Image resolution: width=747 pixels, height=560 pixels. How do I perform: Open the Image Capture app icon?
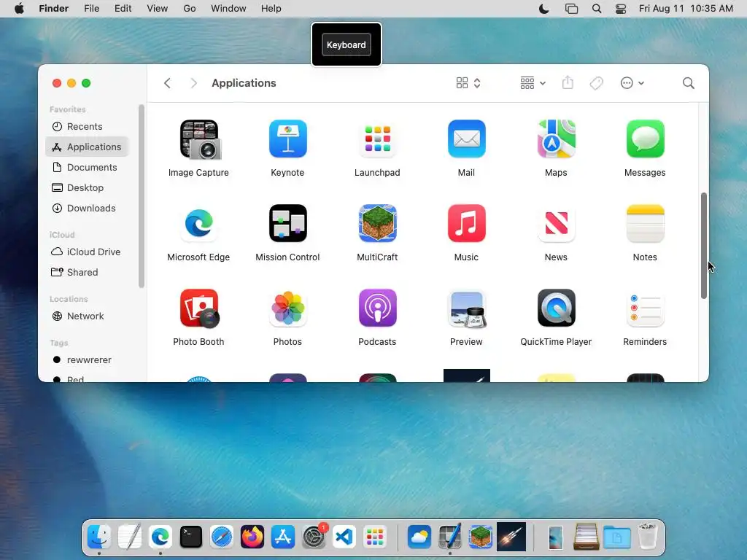click(x=199, y=139)
